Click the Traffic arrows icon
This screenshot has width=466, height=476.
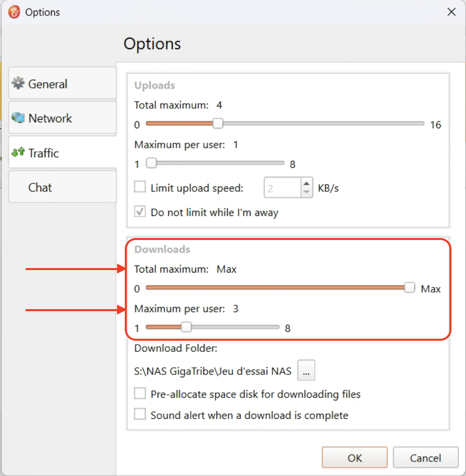pos(18,152)
